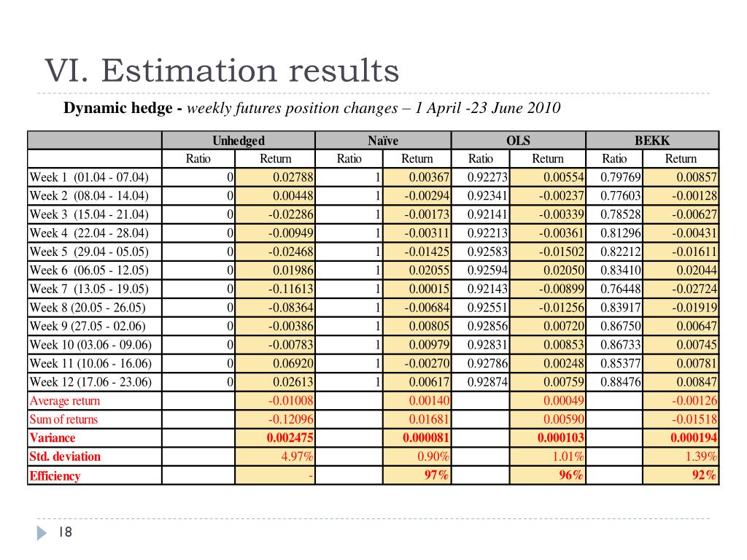Select the Efficiency row label
Viewport: 747px width, 560px height.
pos(55,475)
